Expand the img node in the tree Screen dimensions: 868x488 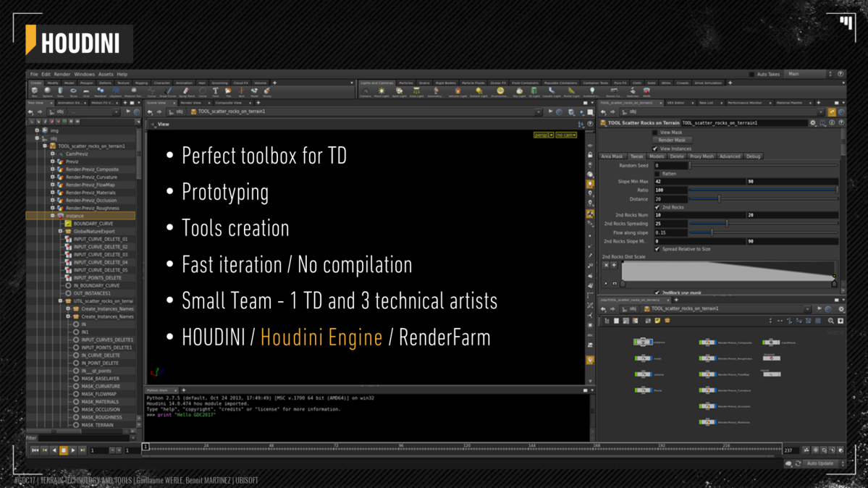click(37, 131)
